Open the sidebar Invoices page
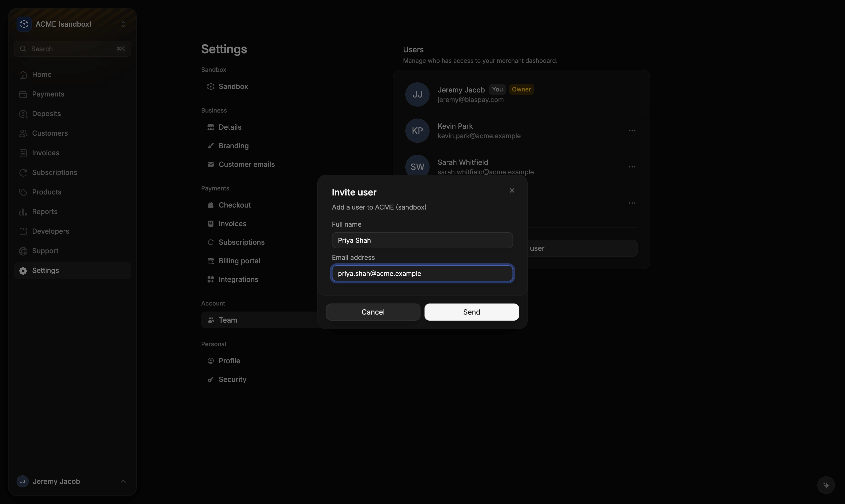This screenshot has height=504, width=845. (x=72, y=153)
